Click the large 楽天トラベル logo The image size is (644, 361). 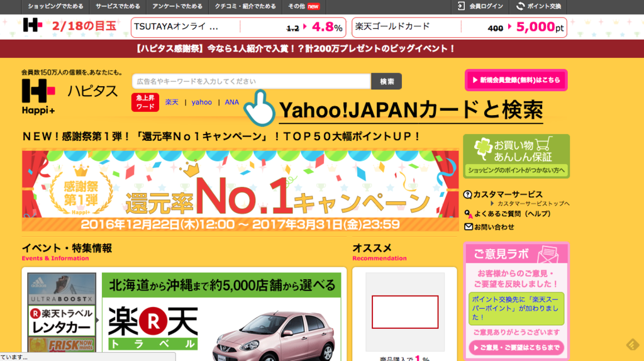(153, 328)
